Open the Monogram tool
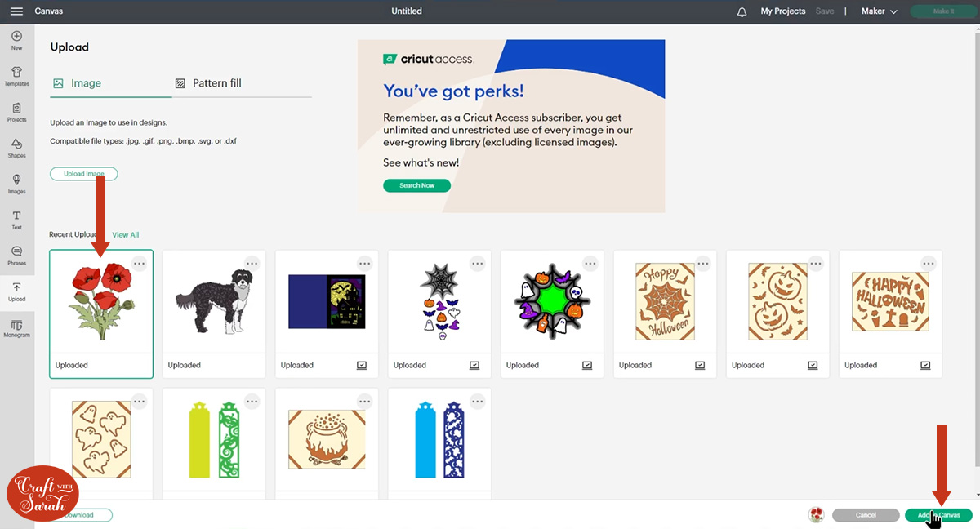 point(16,328)
